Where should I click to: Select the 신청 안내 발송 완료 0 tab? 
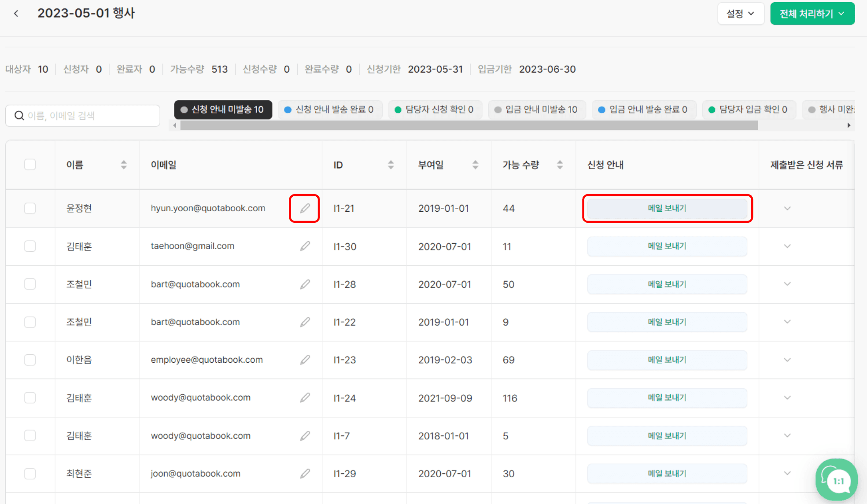coord(330,110)
